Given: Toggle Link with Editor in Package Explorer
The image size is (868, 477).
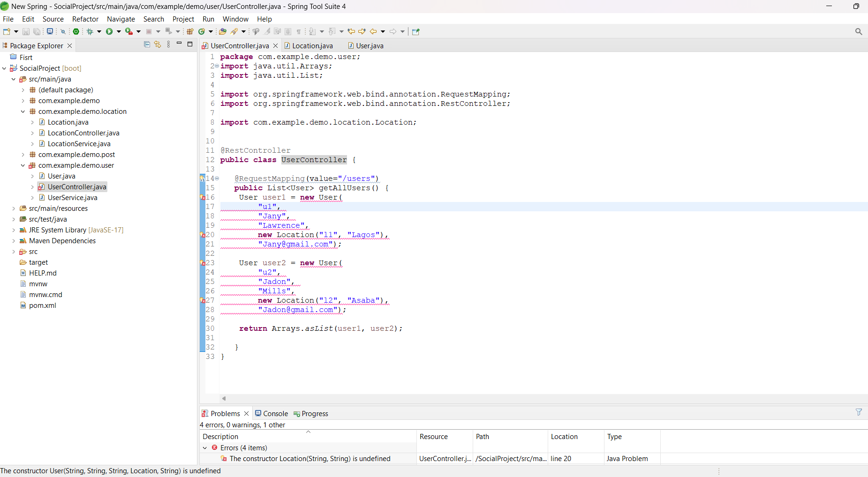Looking at the screenshot, I should coord(158,45).
